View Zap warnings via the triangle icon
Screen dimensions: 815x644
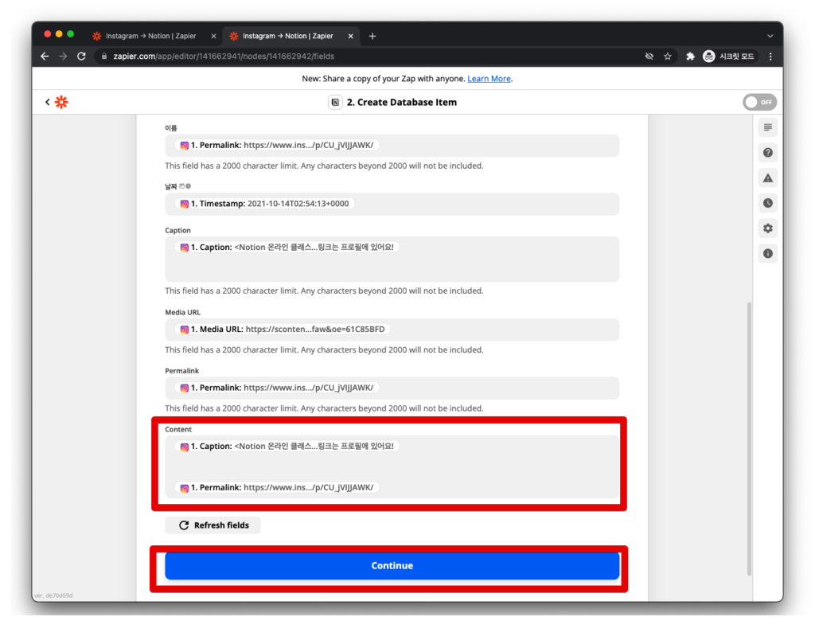tap(767, 178)
